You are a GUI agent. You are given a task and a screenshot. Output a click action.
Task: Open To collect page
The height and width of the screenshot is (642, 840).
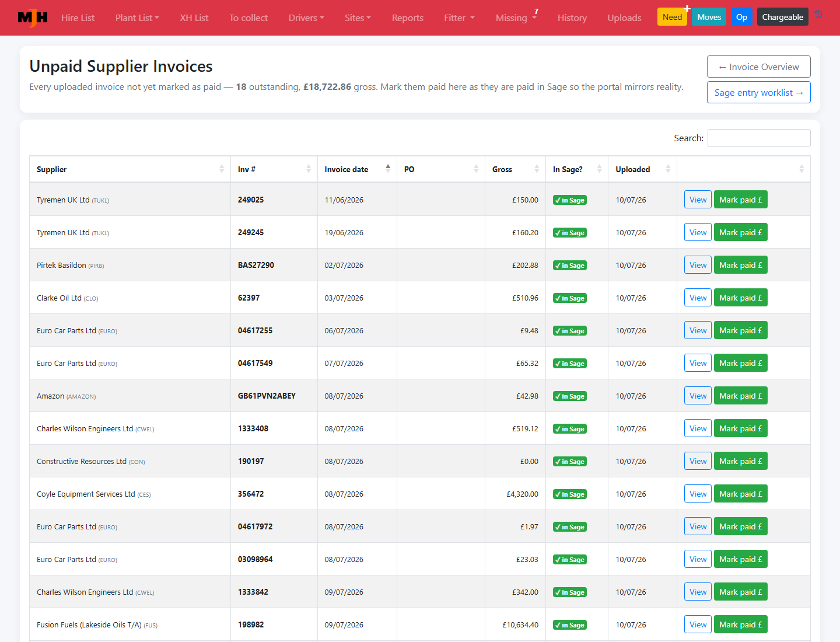point(249,18)
